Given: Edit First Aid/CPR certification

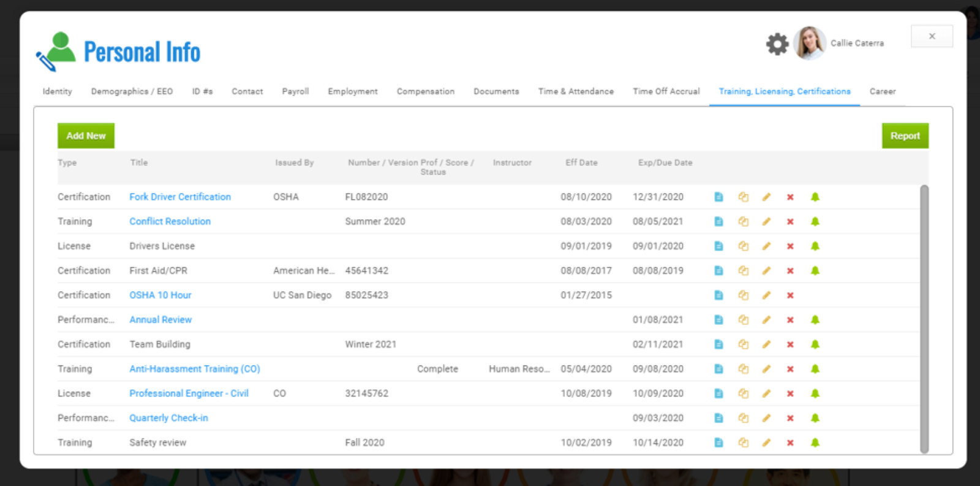Looking at the screenshot, I should click(766, 270).
